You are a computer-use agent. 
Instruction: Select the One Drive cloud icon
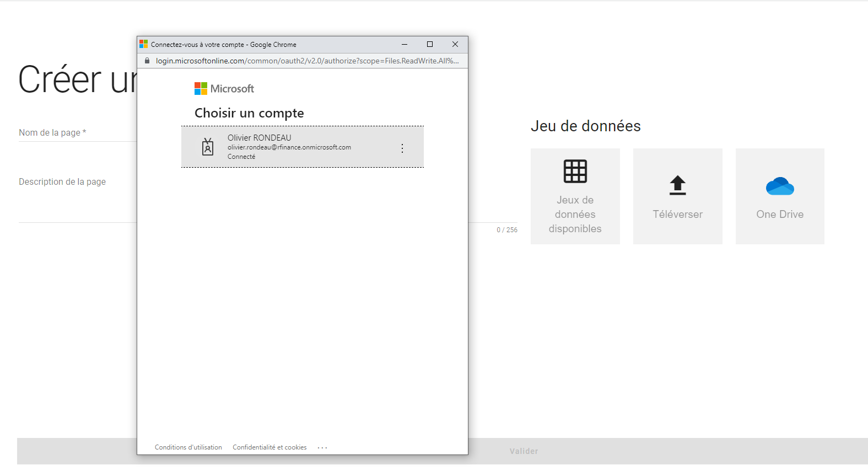point(779,186)
